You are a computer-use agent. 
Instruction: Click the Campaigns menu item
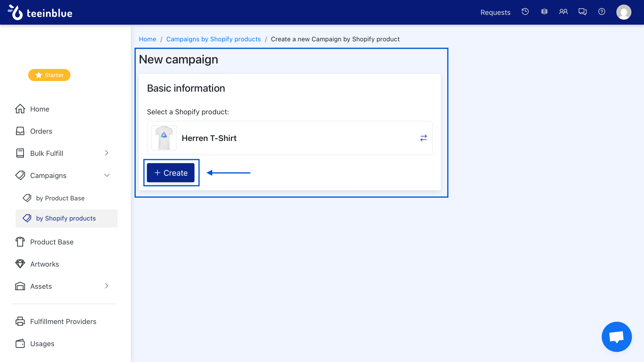(48, 175)
